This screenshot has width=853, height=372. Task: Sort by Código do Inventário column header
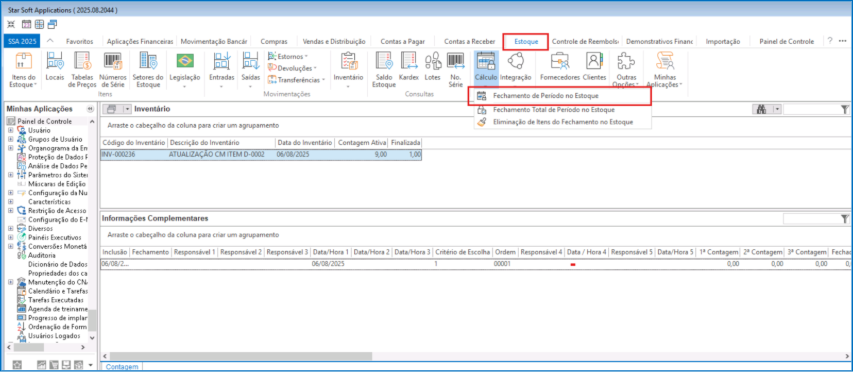[133, 142]
